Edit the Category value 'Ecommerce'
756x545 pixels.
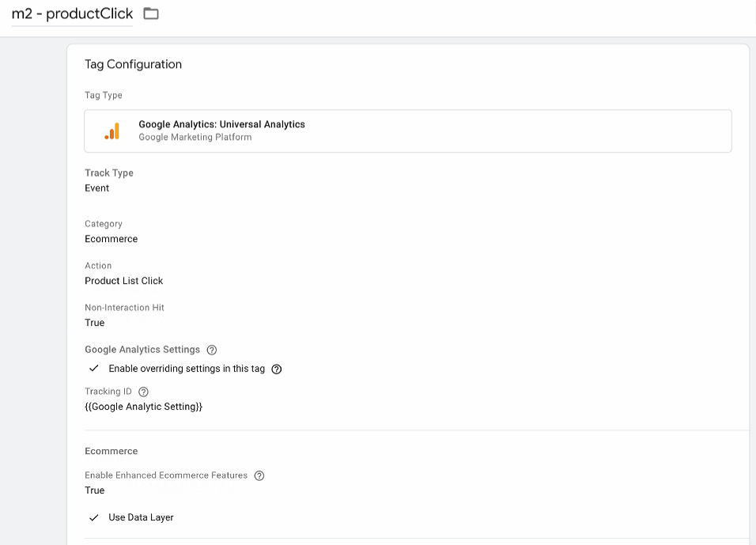[112, 239]
